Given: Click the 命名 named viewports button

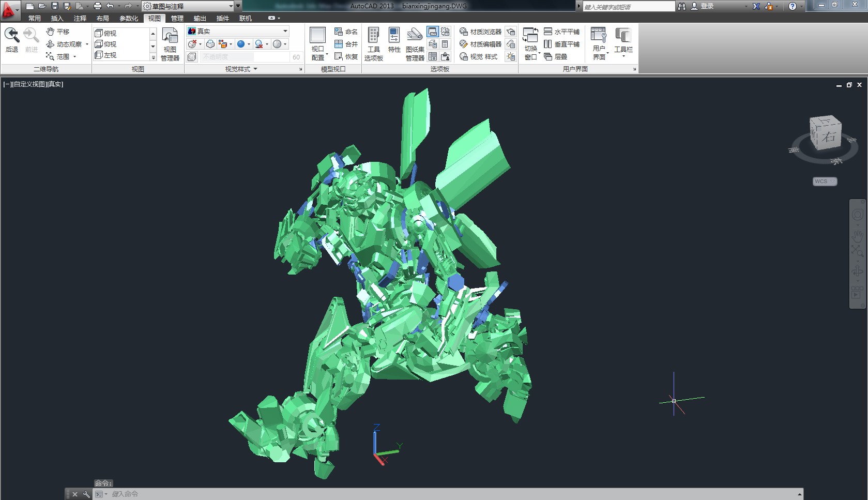Looking at the screenshot, I should [x=346, y=32].
